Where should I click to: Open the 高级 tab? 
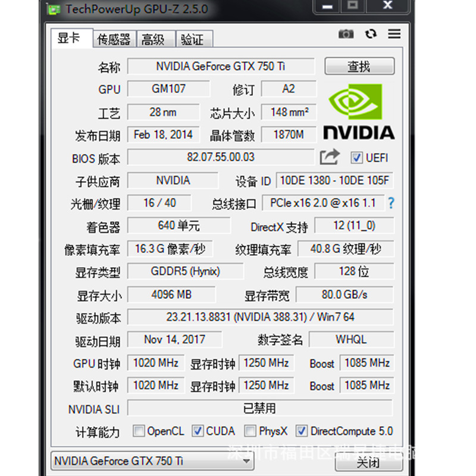tap(156, 39)
